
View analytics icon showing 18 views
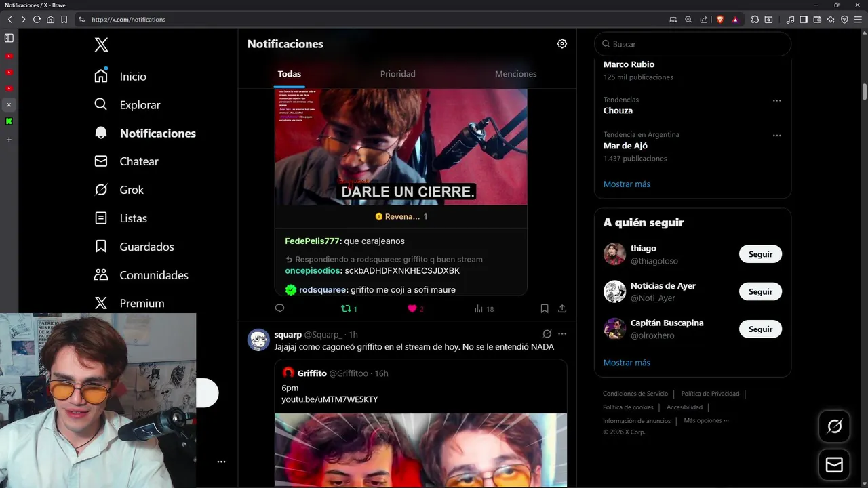(x=484, y=308)
